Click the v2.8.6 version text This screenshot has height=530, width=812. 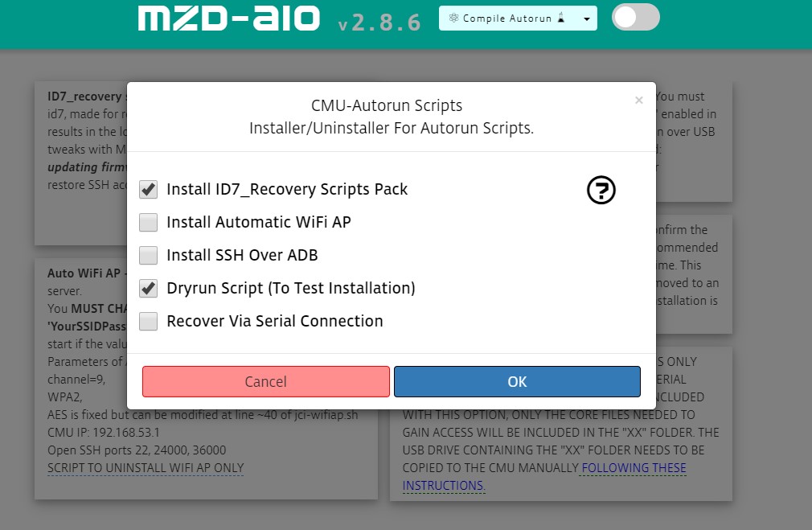pos(379,23)
